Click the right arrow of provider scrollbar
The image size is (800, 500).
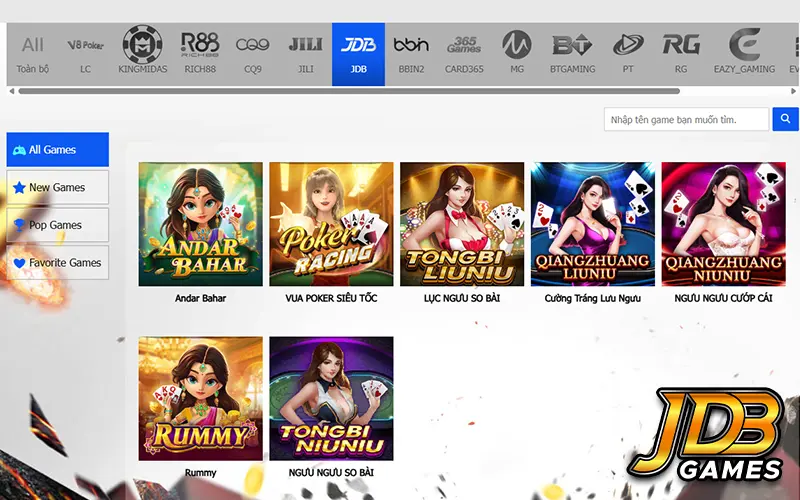pos(793,91)
